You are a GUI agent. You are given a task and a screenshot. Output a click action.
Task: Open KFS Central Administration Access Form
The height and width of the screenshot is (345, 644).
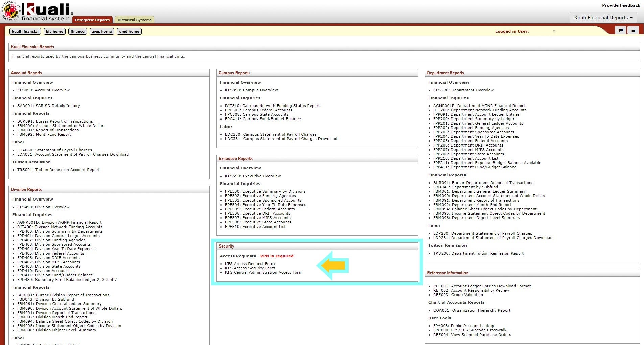pos(263,272)
